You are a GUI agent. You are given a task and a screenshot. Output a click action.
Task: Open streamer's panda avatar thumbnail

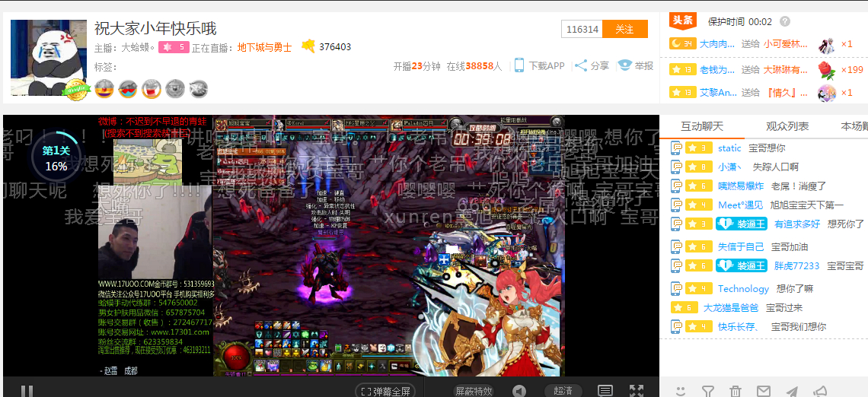[x=48, y=57]
